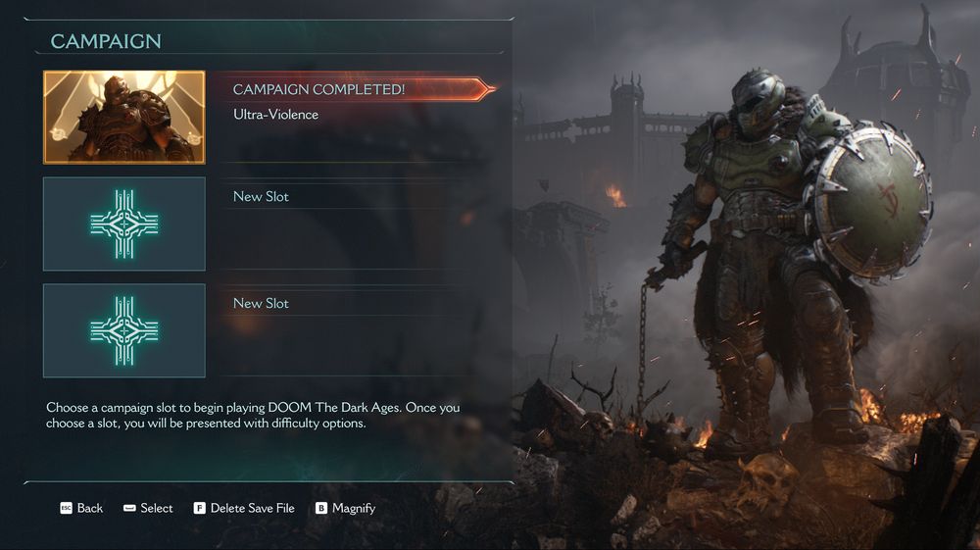Click the B key icon beside Magnify

tap(321, 508)
